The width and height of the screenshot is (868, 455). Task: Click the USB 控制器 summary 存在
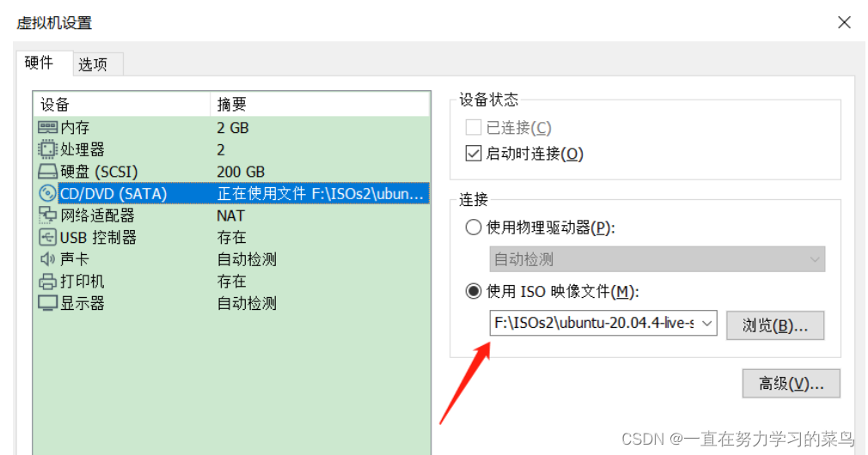tap(231, 237)
